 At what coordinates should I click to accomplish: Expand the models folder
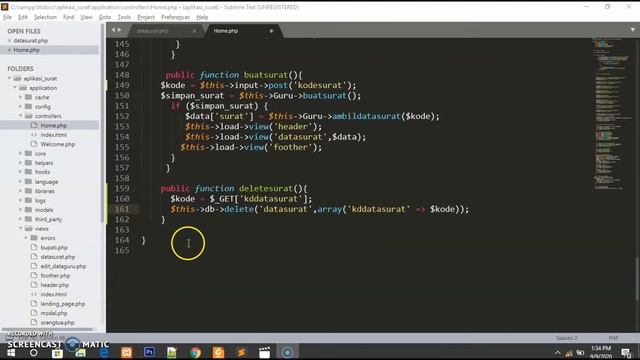20,210
